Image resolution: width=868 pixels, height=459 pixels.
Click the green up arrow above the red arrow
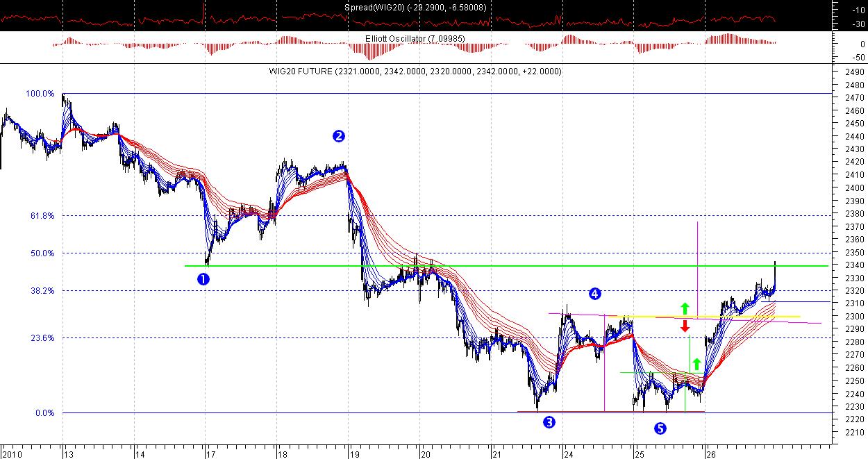click(x=685, y=308)
